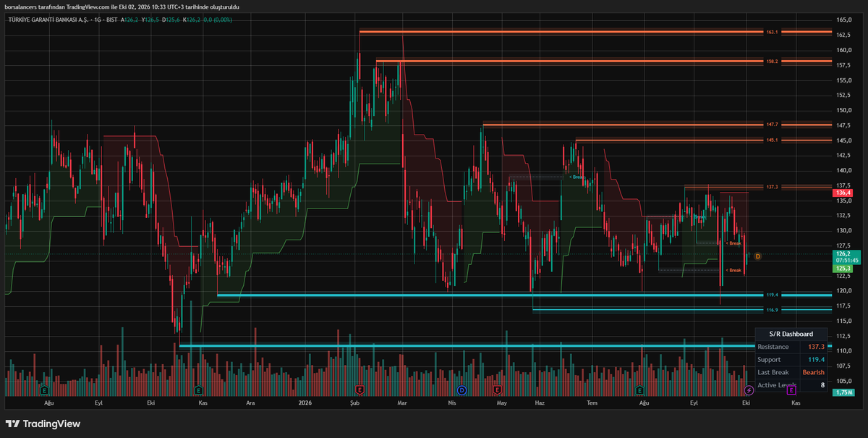Viewport: 868px width, 438px height.
Task: Click the 1,75M volume axis label
Action: click(844, 392)
